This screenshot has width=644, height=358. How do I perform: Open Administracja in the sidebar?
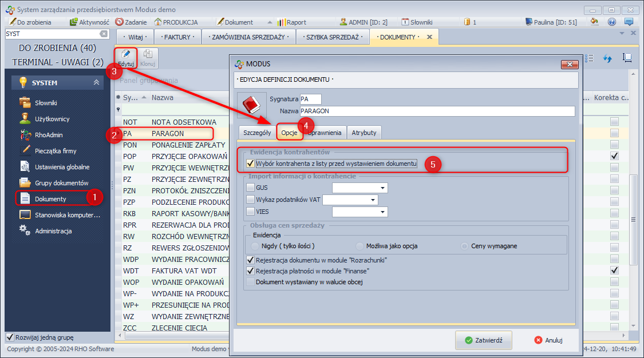point(53,231)
